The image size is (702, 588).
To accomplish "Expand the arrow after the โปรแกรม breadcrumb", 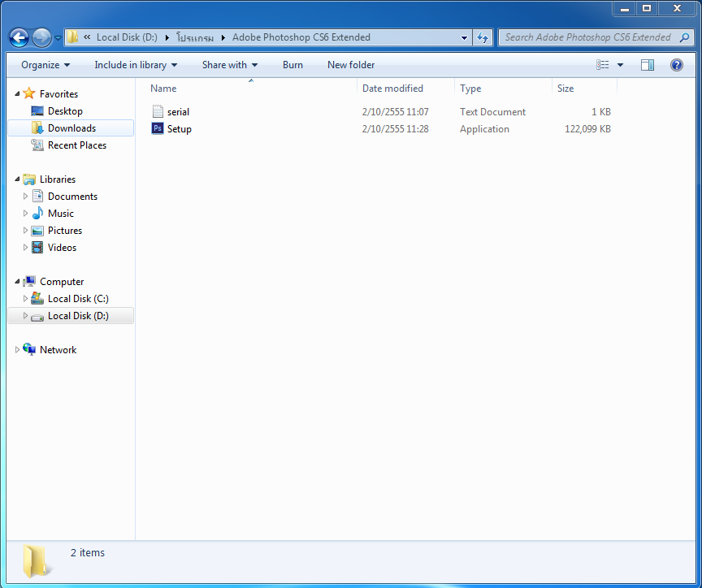I will (223, 37).
